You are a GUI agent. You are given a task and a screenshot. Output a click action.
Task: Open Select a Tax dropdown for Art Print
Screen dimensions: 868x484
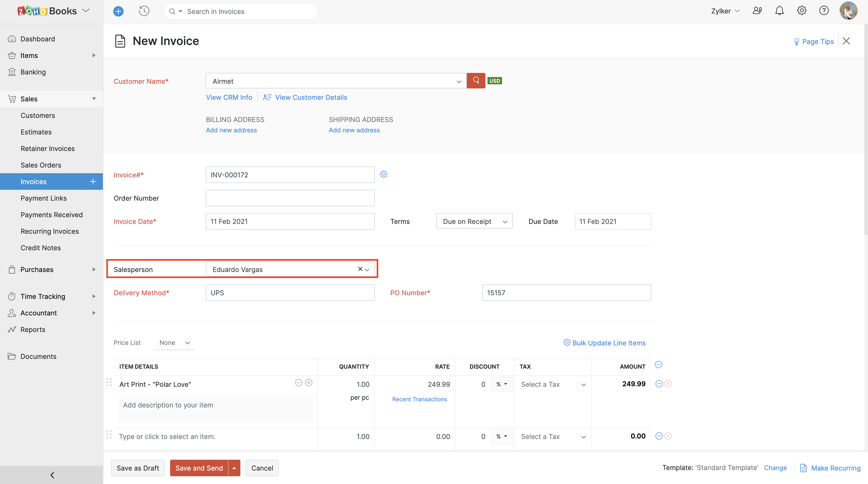tap(553, 384)
